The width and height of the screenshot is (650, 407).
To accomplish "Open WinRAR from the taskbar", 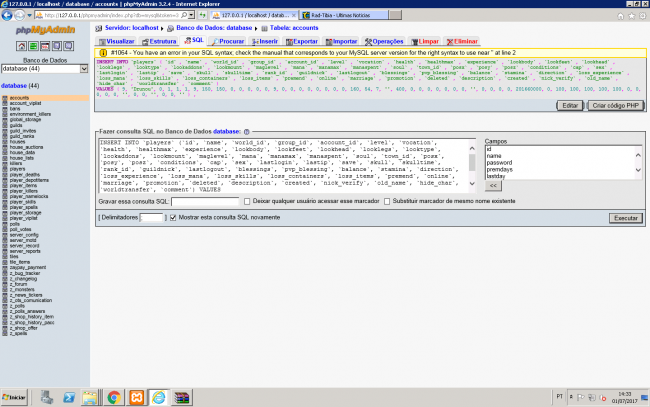I will (182, 397).
